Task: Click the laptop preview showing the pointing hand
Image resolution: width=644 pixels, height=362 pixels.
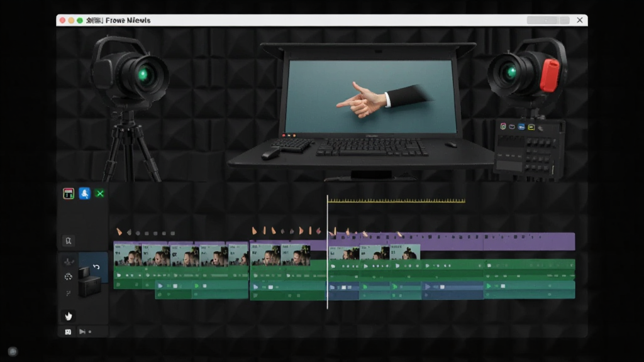Action: pyautogui.click(x=370, y=96)
